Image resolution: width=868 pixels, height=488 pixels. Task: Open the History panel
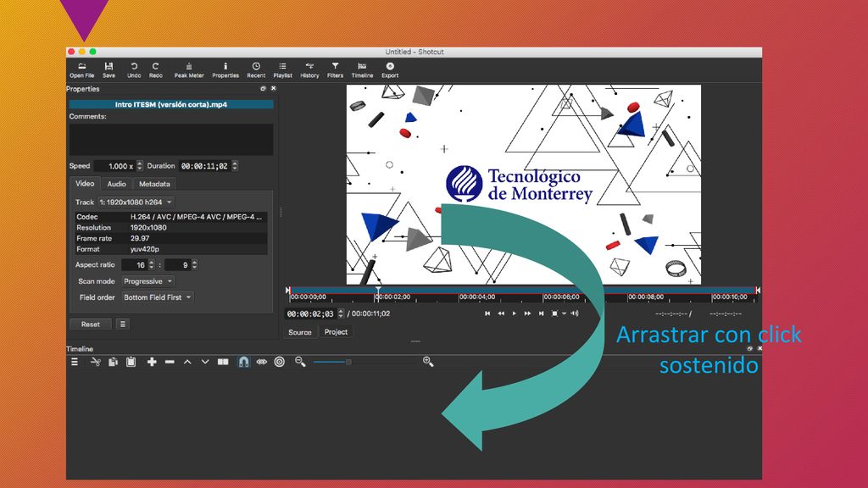[309, 70]
